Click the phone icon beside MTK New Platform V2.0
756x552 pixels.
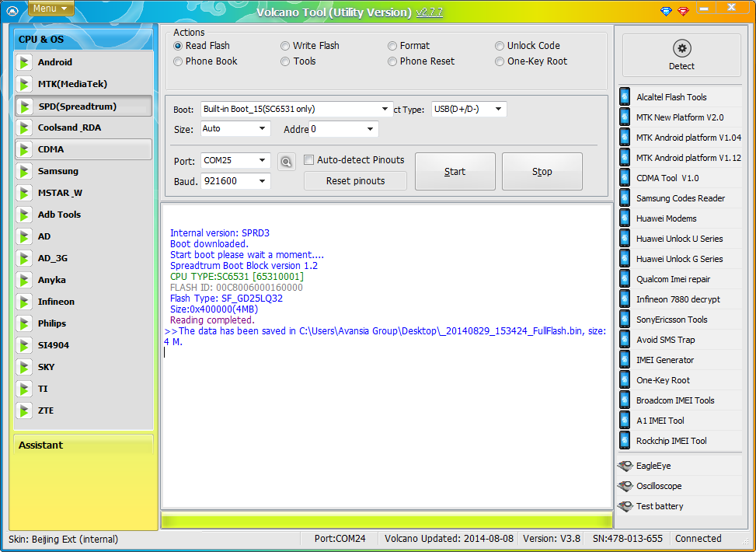point(625,117)
